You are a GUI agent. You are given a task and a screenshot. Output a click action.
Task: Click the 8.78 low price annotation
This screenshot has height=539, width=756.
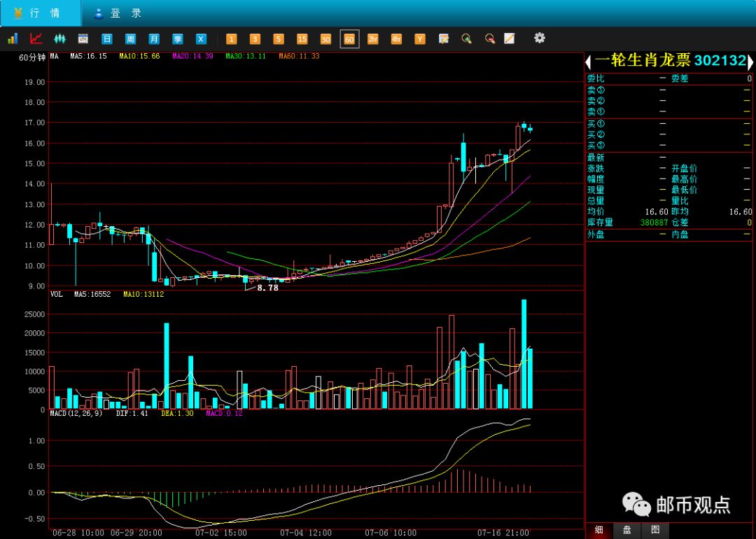pos(267,288)
